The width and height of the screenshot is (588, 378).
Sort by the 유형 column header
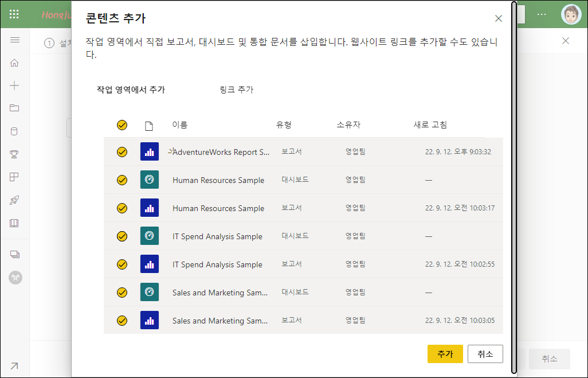[284, 125]
